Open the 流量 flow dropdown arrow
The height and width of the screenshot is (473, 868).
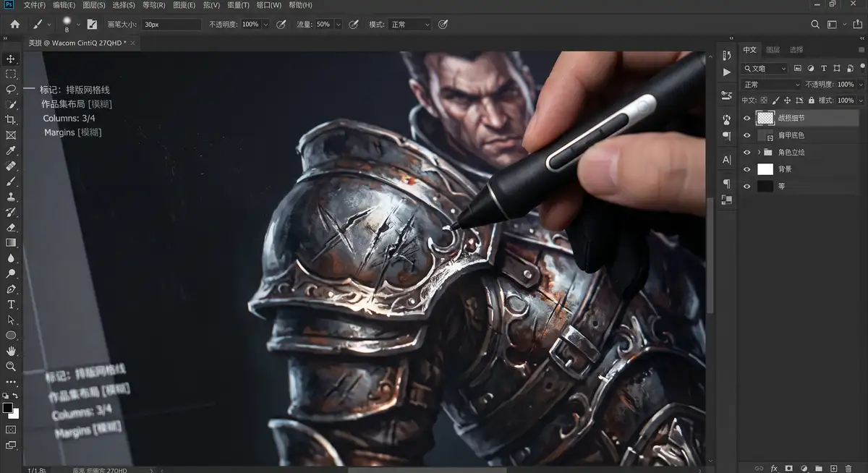pyautogui.click(x=338, y=25)
